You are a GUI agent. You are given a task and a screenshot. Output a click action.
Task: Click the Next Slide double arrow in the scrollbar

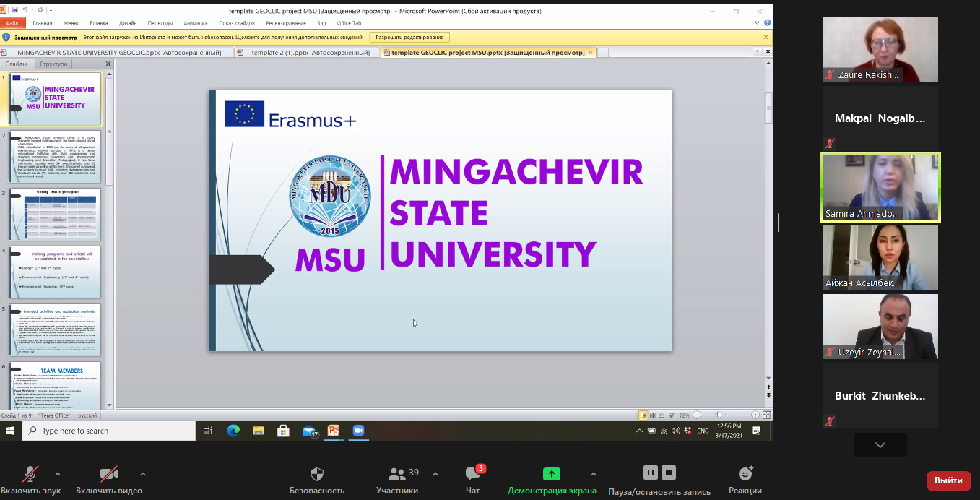tap(768, 395)
